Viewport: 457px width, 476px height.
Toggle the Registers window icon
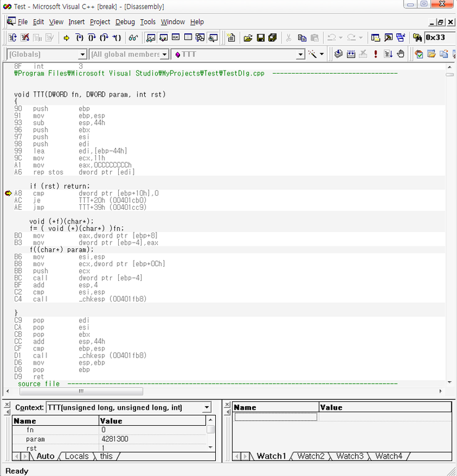[x=176, y=38]
